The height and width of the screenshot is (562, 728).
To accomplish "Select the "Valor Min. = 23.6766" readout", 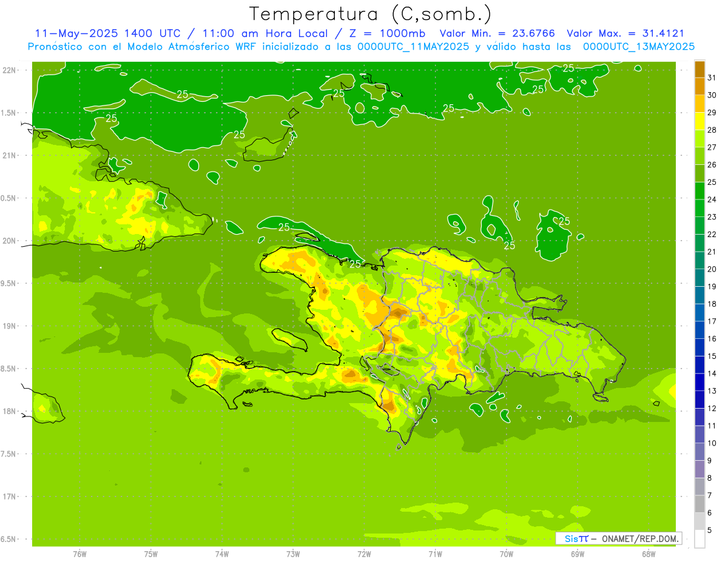I will point(497,33).
